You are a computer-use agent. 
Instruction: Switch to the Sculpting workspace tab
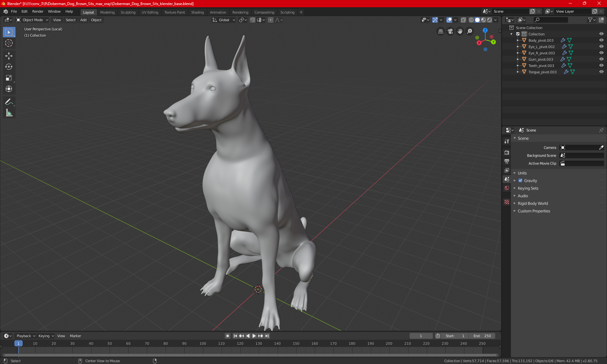[128, 12]
